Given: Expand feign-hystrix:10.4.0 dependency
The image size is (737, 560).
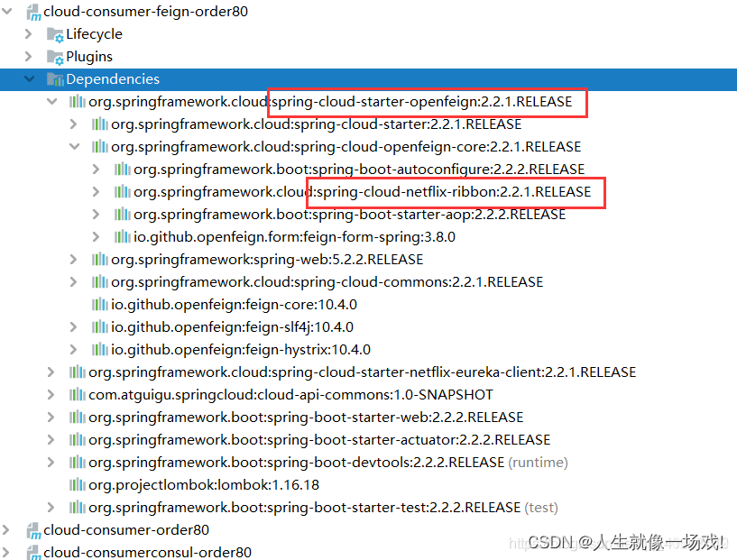Looking at the screenshot, I should (73, 350).
